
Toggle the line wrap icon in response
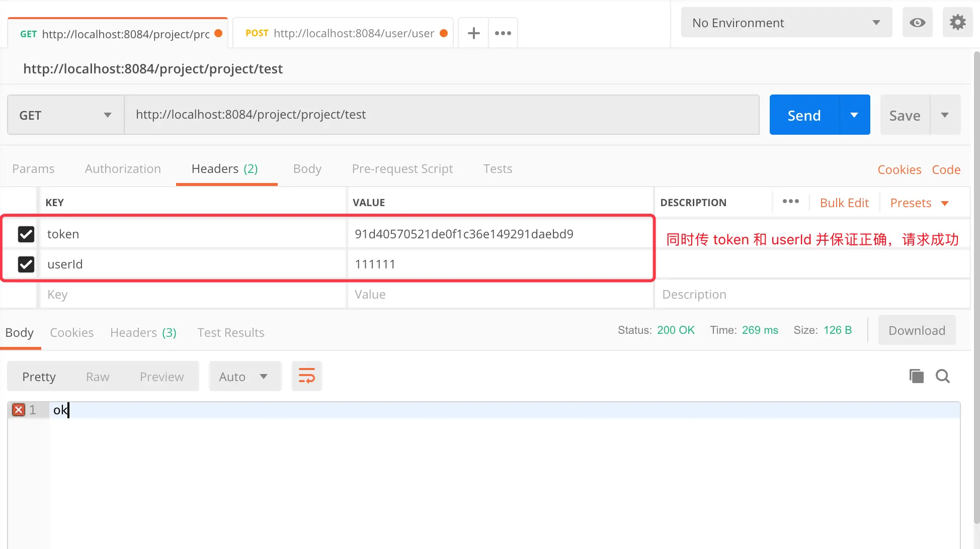click(307, 376)
